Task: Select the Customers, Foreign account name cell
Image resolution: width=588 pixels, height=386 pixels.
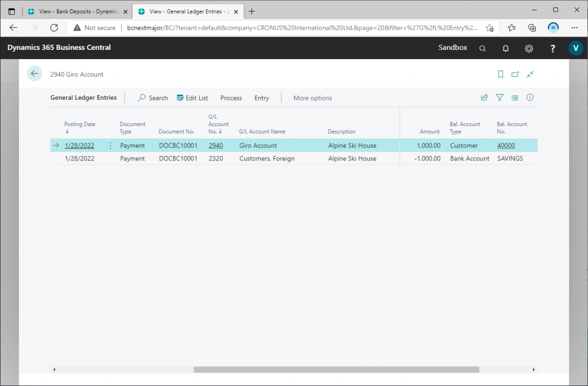Action: click(267, 158)
